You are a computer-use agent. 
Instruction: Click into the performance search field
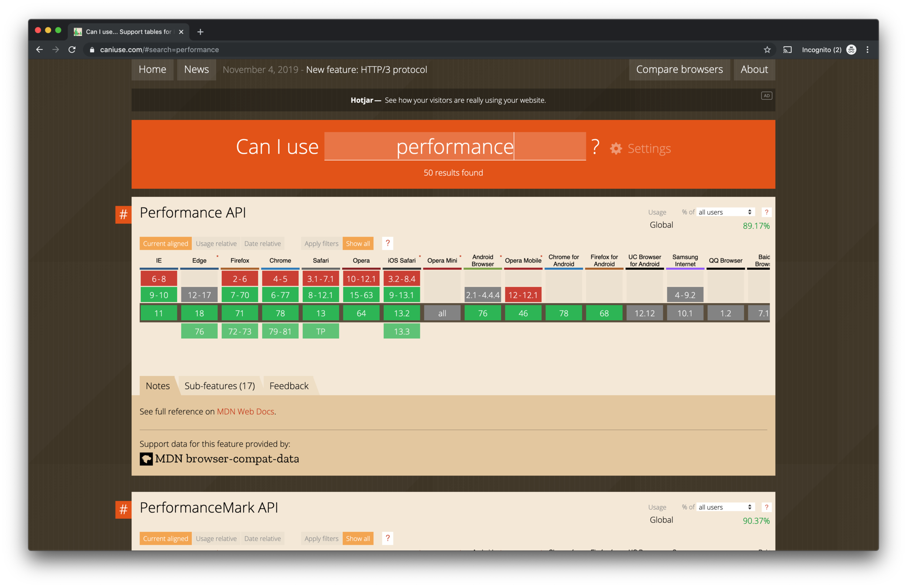coord(455,147)
